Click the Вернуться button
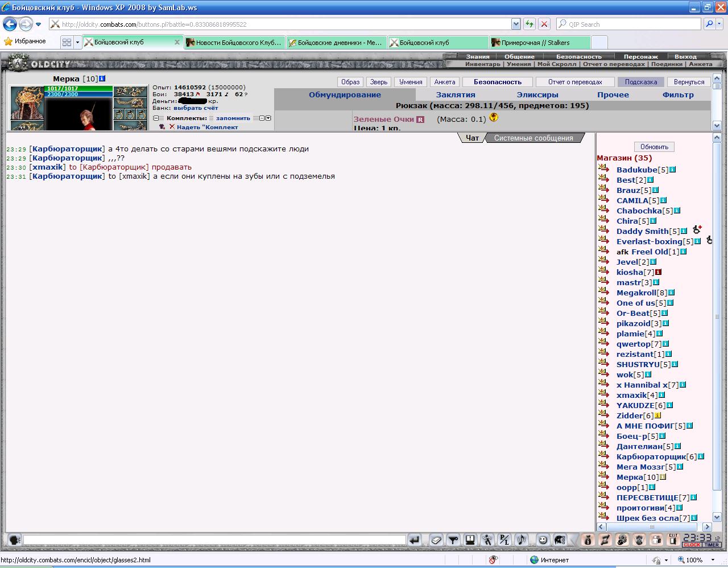 coord(689,81)
